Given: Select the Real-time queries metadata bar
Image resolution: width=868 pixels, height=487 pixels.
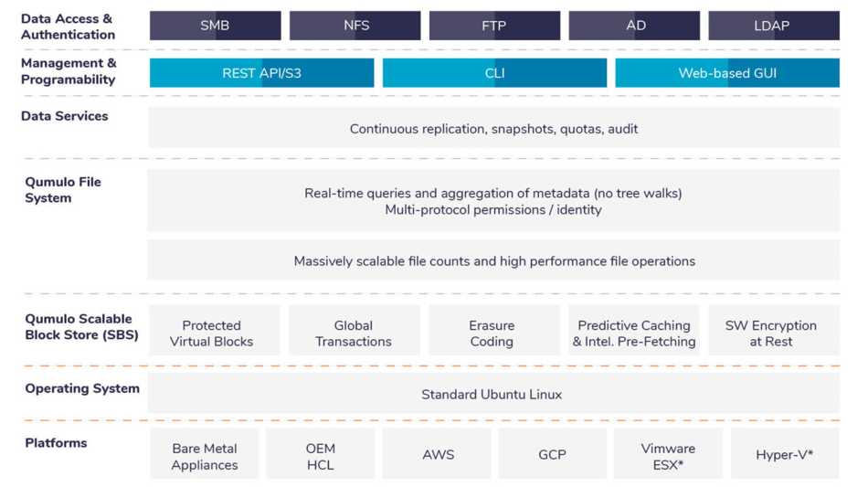Looking at the screenshot, I should (x=493, y=201).
